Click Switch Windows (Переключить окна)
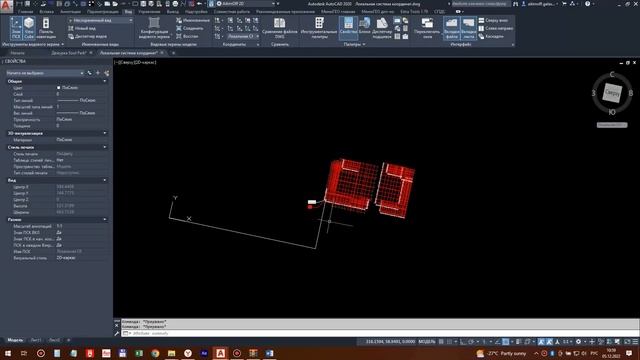This screenshot has width=640, height=360. (427, 28)
